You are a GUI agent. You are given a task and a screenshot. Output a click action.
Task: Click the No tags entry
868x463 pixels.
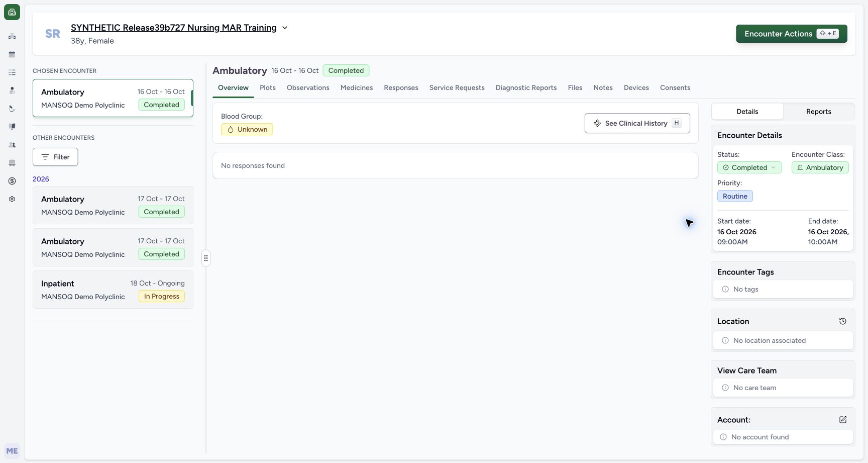(x=783, y=289)
